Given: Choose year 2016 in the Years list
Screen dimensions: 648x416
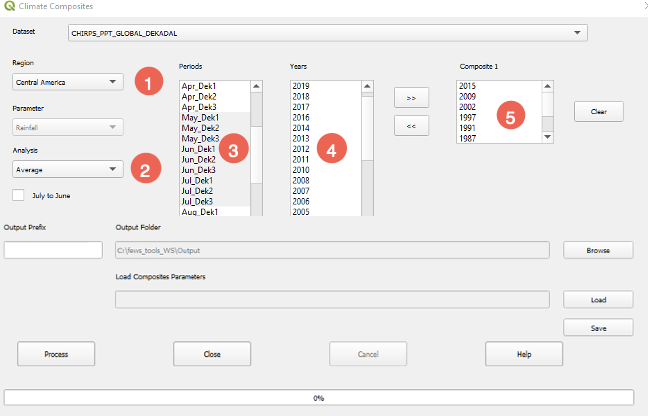Looking at the screenshot, I should [x=301, y=117].
